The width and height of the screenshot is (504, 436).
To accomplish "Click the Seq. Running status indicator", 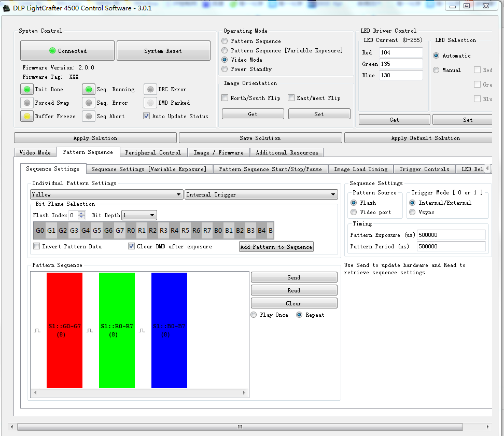I will tap(89, 90).
